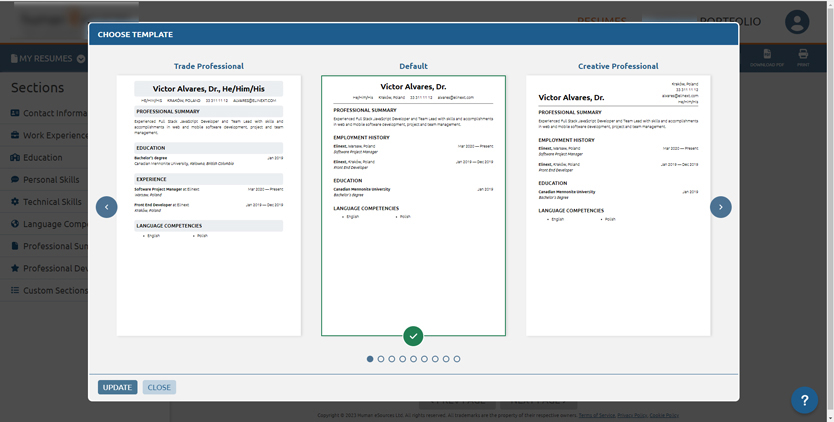Screen dimensions: 834x422
Task: Open the Custom Sections item
Action: (x=55, y=291)
